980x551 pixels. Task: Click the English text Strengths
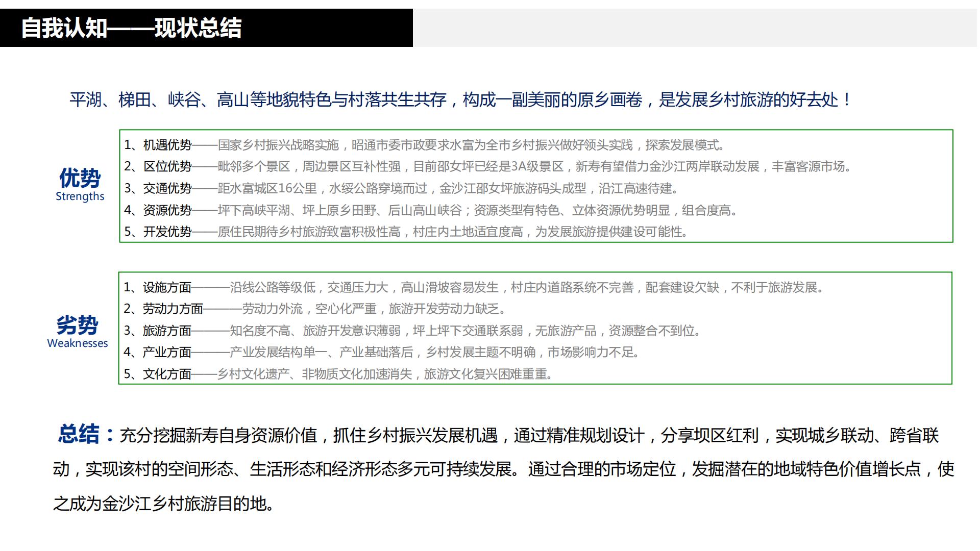(x=81, y=196)
